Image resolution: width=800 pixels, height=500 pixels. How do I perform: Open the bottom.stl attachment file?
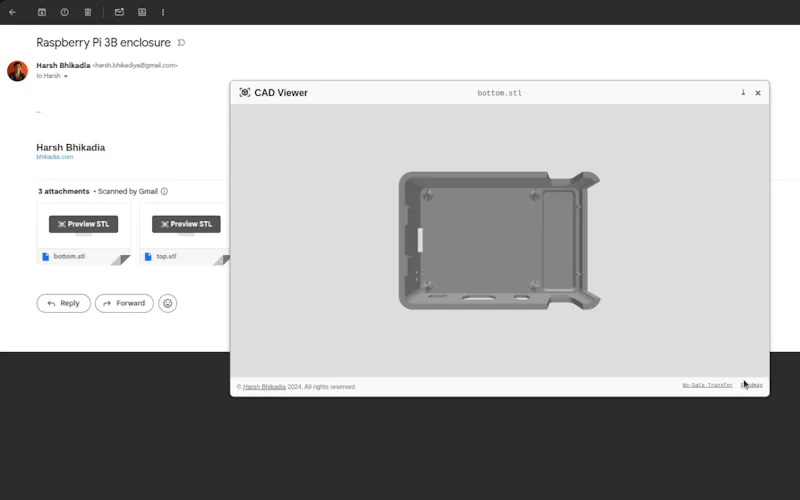(x=69, y=256)
